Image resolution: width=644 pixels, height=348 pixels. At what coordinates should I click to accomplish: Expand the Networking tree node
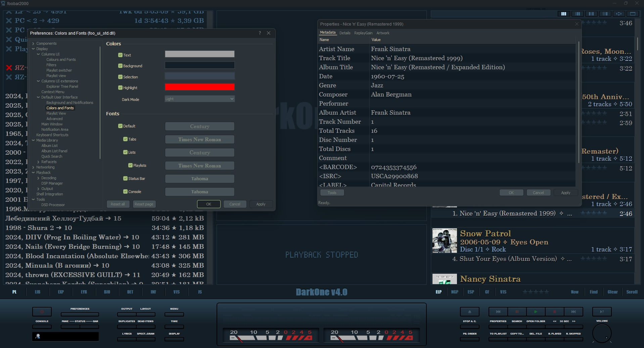33,167
